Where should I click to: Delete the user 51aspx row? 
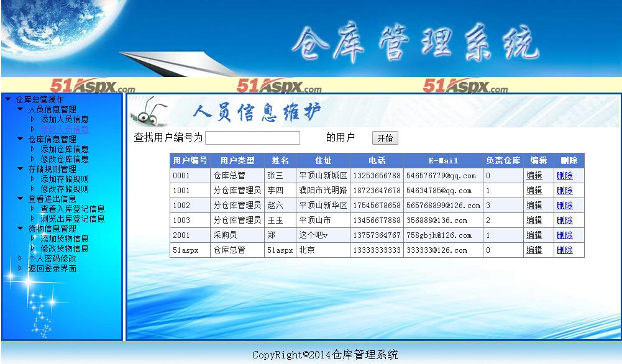point(564,250)
